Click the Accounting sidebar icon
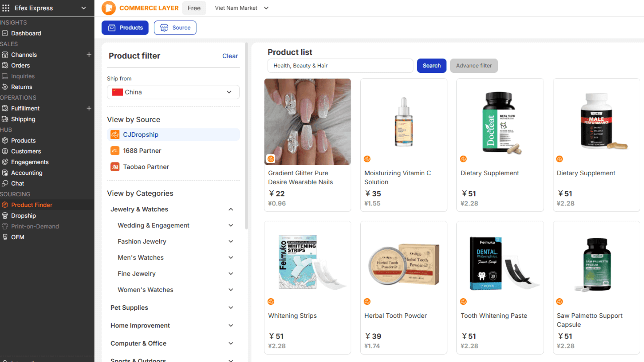This screenshot has width=644, height=362. [5, 173]
